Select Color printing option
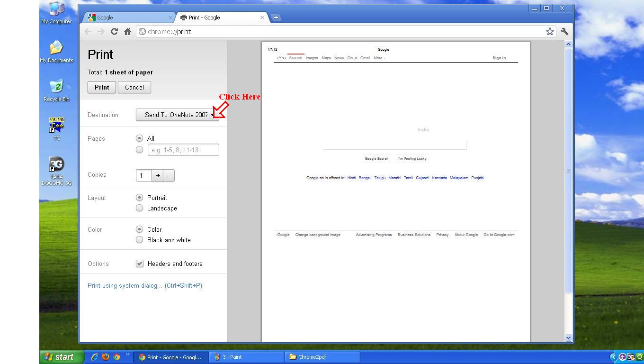644x364 pixels. 139,229
